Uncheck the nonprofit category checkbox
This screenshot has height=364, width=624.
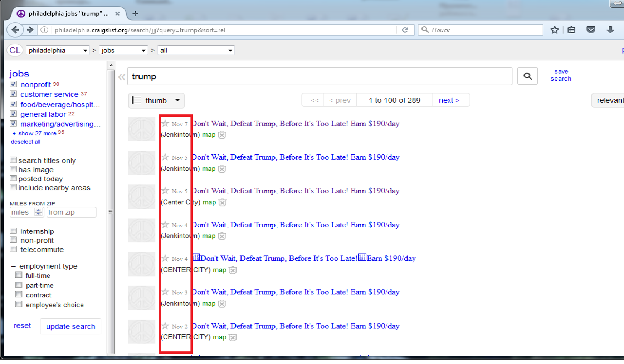(13, 84)
